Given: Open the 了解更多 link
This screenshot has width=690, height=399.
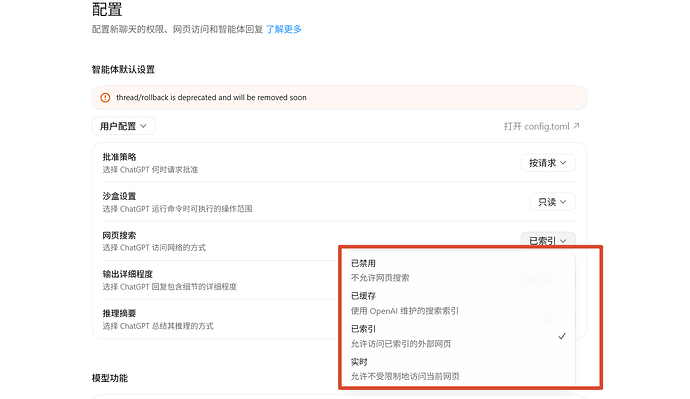Looking at the screenshot, I should pyautogui.click(x=284, y=29).
